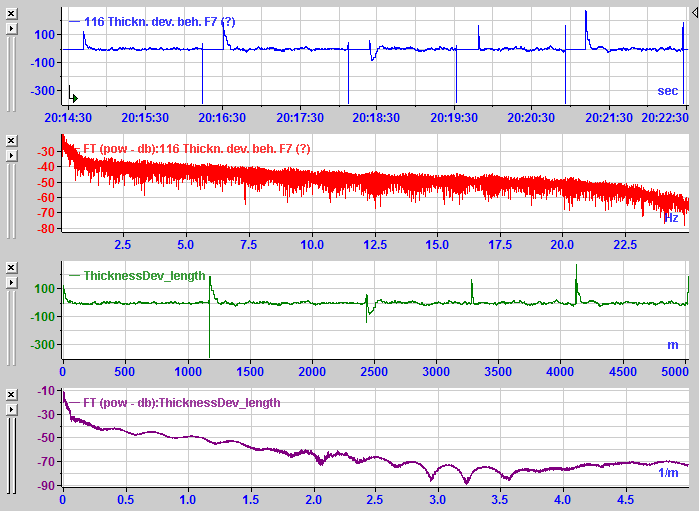
Task: Click frequency axis label 17.5 on red graph
Action: (500, 245)
